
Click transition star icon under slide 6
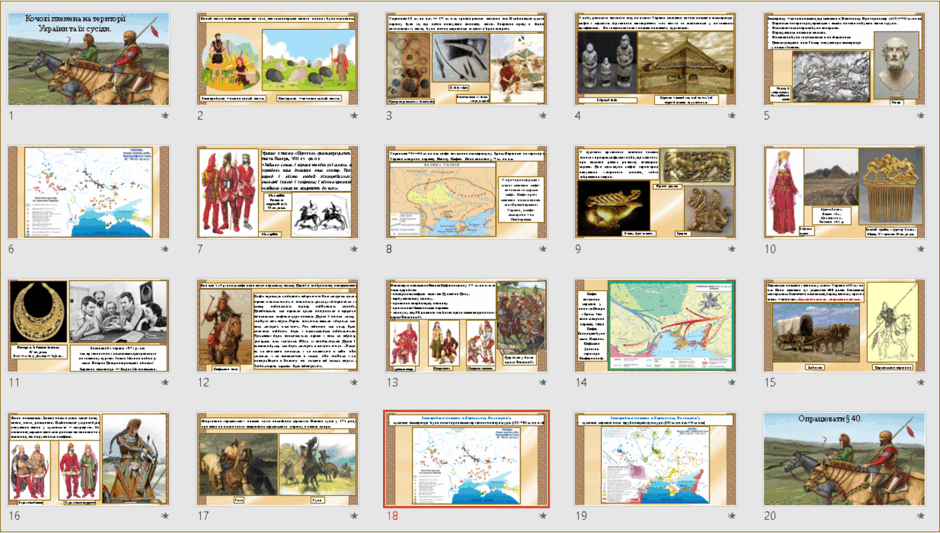[165, 249]
